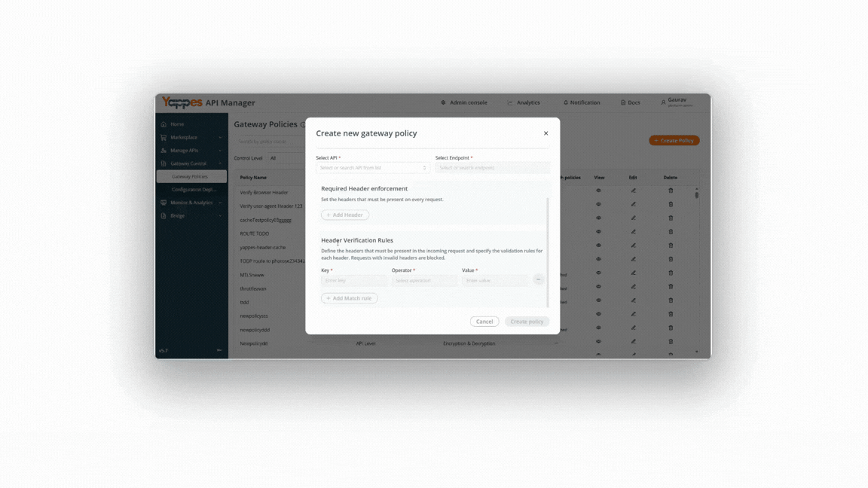Select Gateway Policies in the sidebar
The width and height of the screenshot is (868, 488).
(x=191, y=176)
